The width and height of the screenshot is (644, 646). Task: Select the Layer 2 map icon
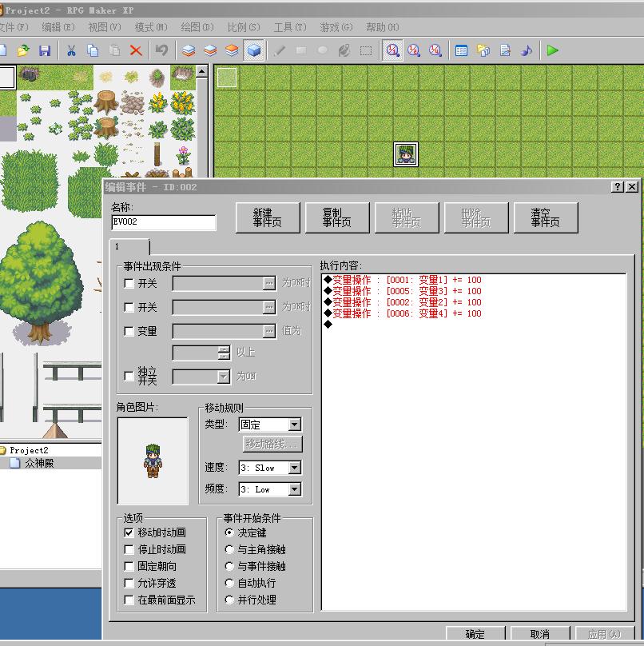[210, 50]
